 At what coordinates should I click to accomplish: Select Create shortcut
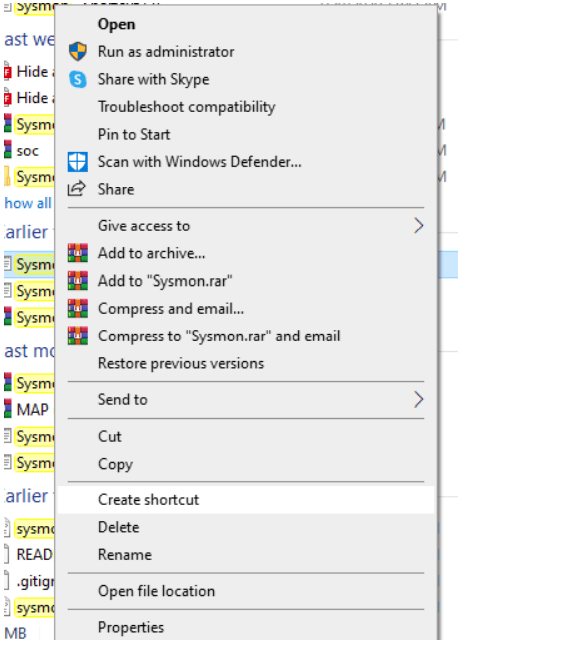246,500
